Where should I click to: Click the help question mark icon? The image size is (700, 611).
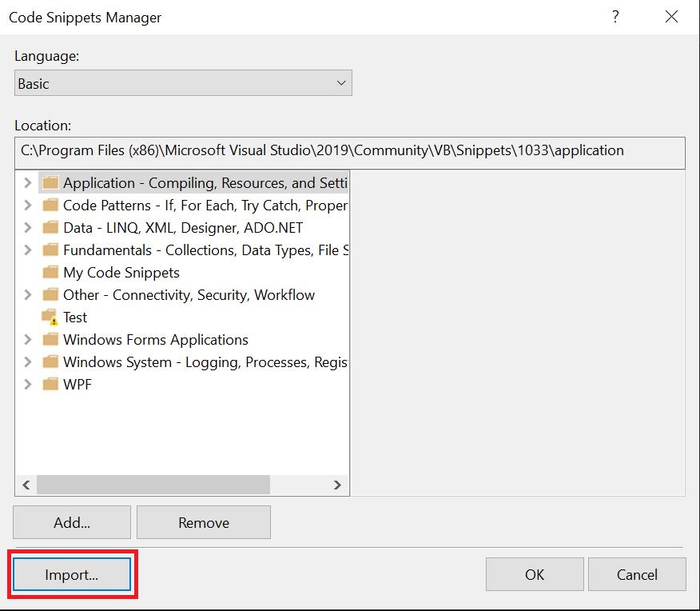click(x=615, y=17)
